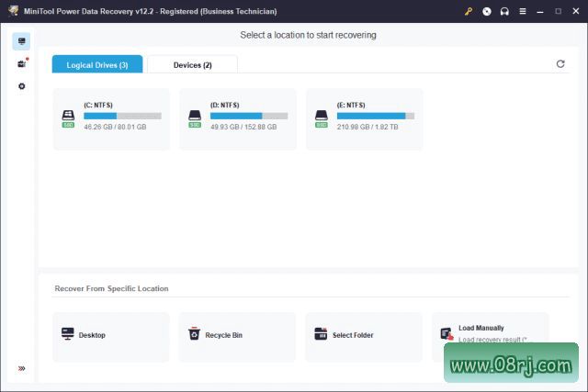
Task: Click the MiniTool app logo in title bar
Action: [14, 10]
